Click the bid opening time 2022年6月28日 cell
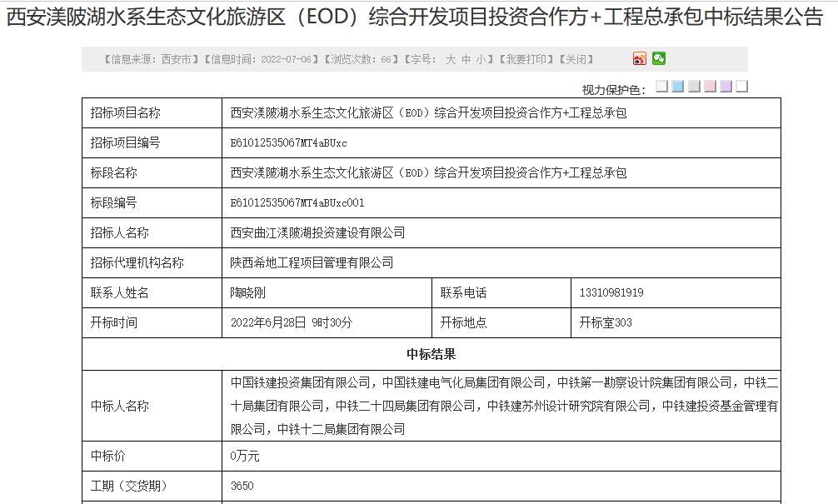 click(291, 323)
